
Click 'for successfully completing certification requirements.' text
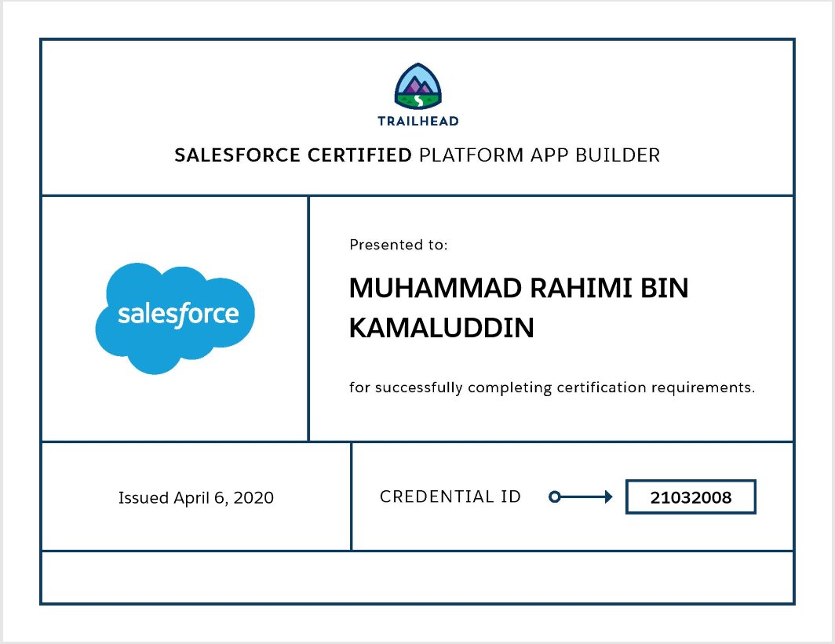(552, 387)
